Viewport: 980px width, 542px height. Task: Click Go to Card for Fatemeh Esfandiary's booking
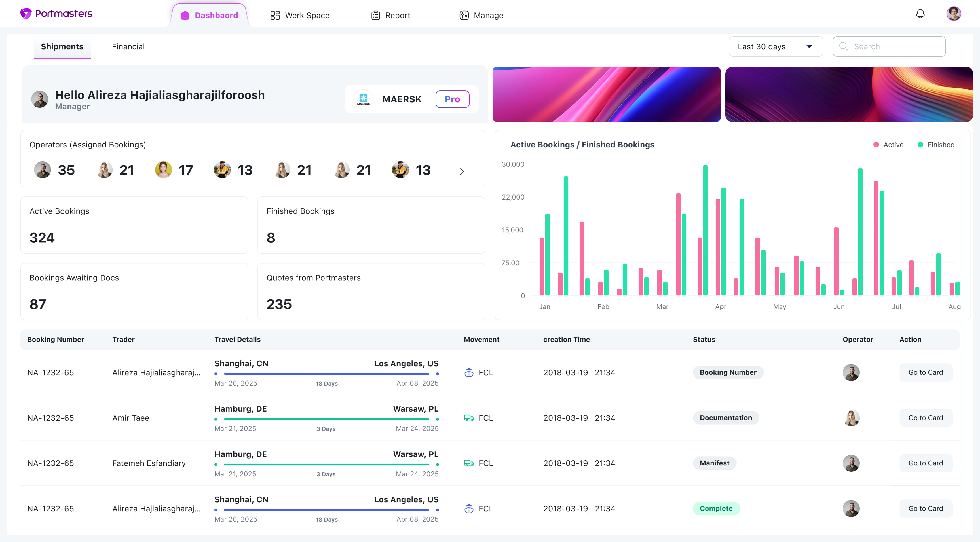point(926,463)
